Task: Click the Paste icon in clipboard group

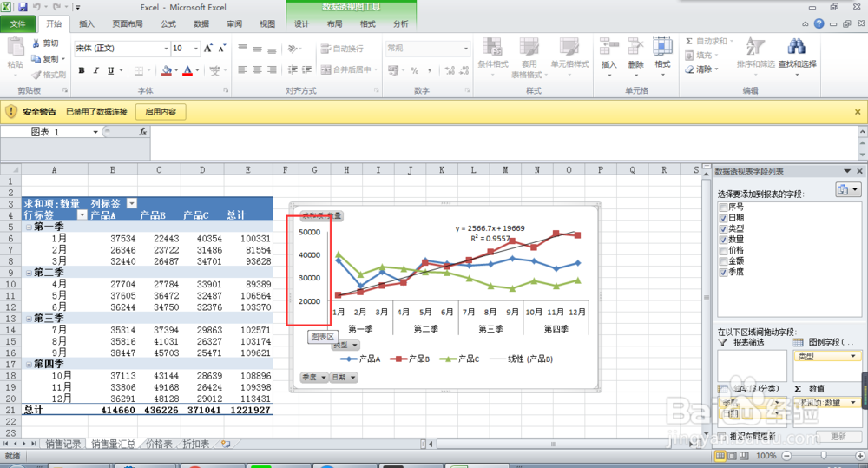Action: (x=15, y=48)
